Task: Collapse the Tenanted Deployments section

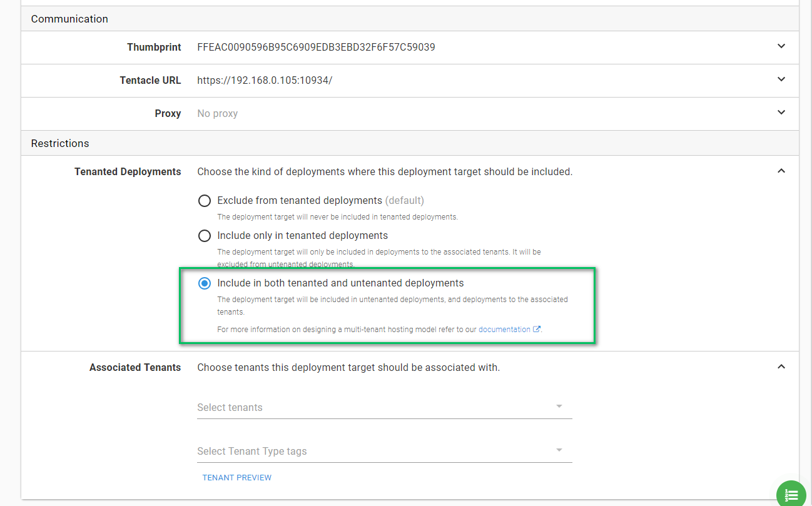Action: 781,171
